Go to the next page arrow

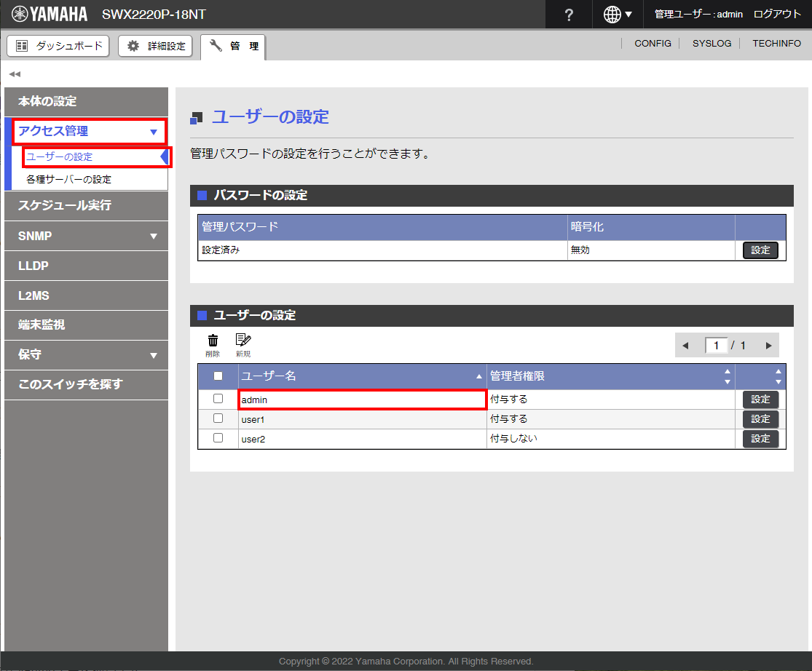768,346
